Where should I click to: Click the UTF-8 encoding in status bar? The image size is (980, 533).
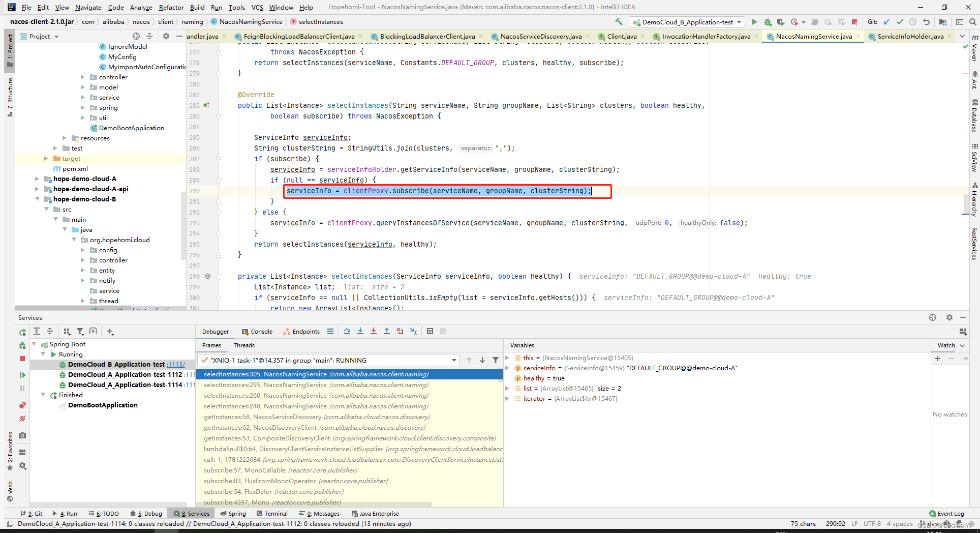872,524
